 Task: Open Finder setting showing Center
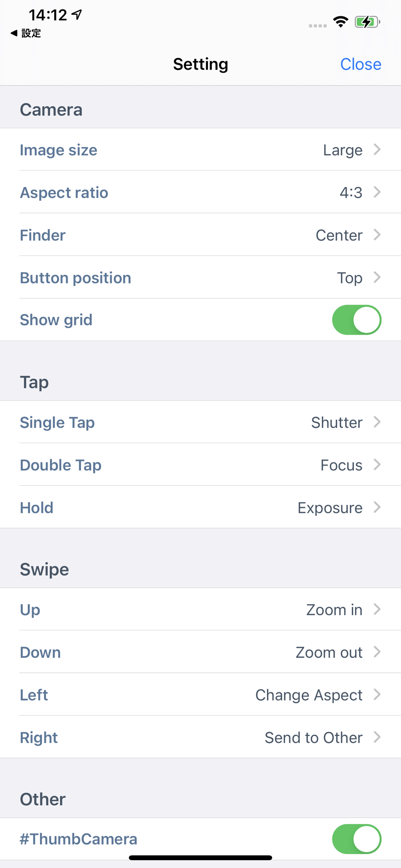pos(200,234)
